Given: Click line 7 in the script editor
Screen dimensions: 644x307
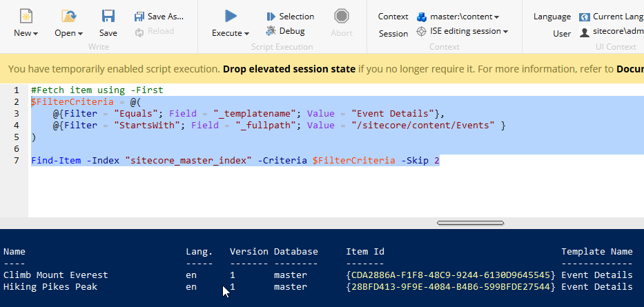Looking at the screenshot, I should click(x=235, y=161).
